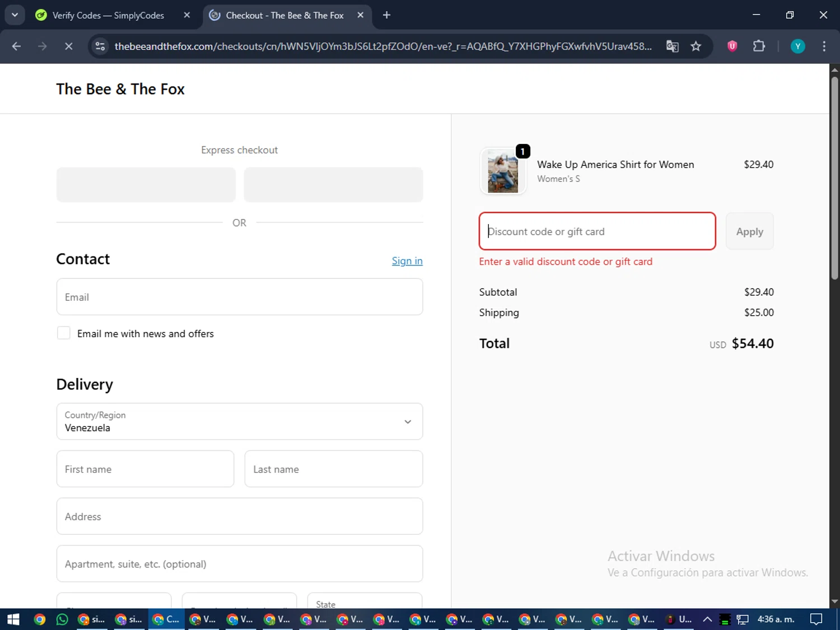Show hidden system tray icons
This screenshot has height=630, width=840.
[x=707, y=619]
